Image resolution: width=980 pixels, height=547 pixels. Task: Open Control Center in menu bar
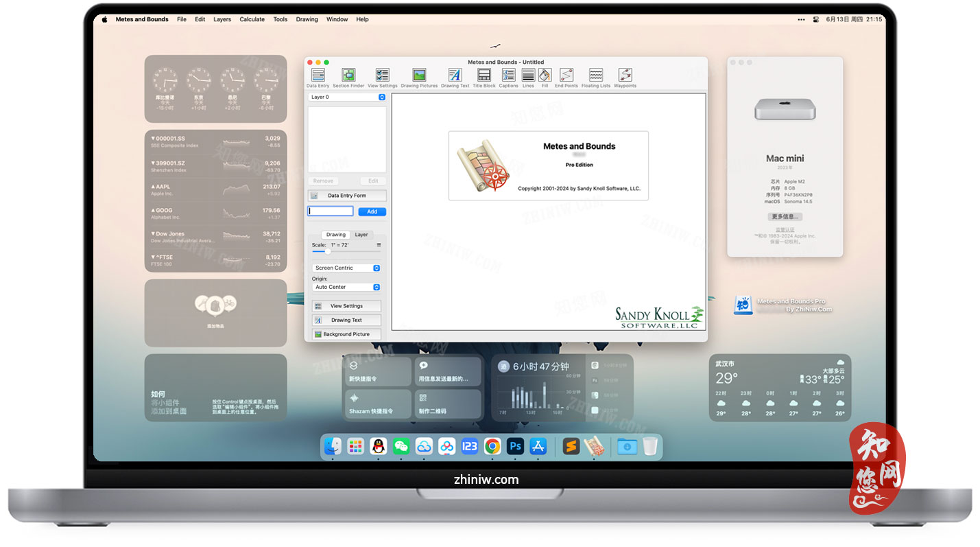pyautogui.click(x=816, y=19)
